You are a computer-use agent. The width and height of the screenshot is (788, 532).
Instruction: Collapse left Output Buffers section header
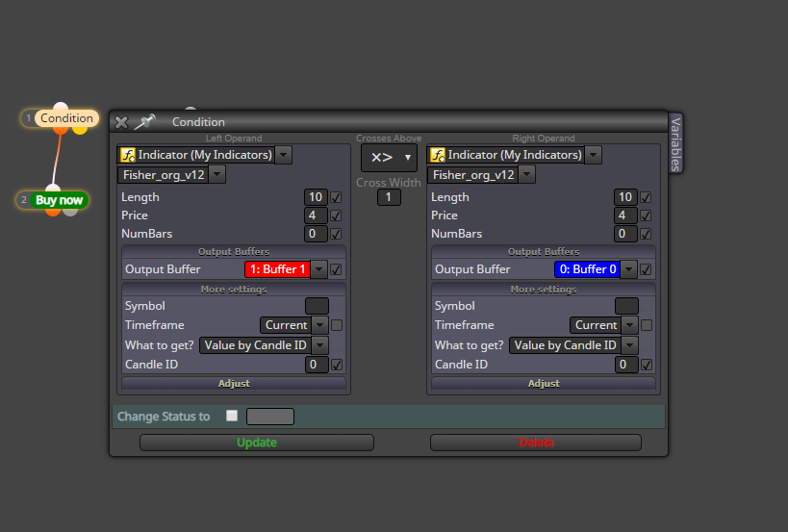coord(234,251)
